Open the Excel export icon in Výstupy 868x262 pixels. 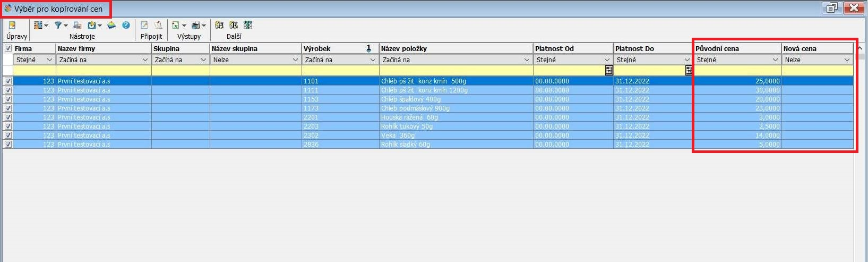[x=176, y=25]
